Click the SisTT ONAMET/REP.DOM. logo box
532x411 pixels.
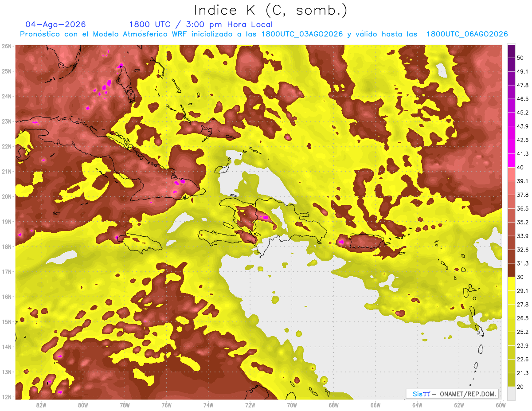452,394
